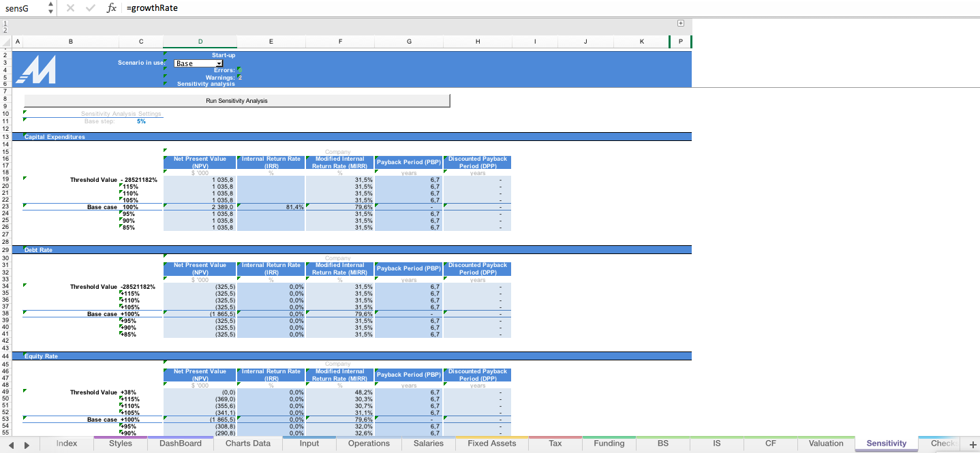
Task: Click the cancel X icon in formula bar
Action: coord(71,8)
